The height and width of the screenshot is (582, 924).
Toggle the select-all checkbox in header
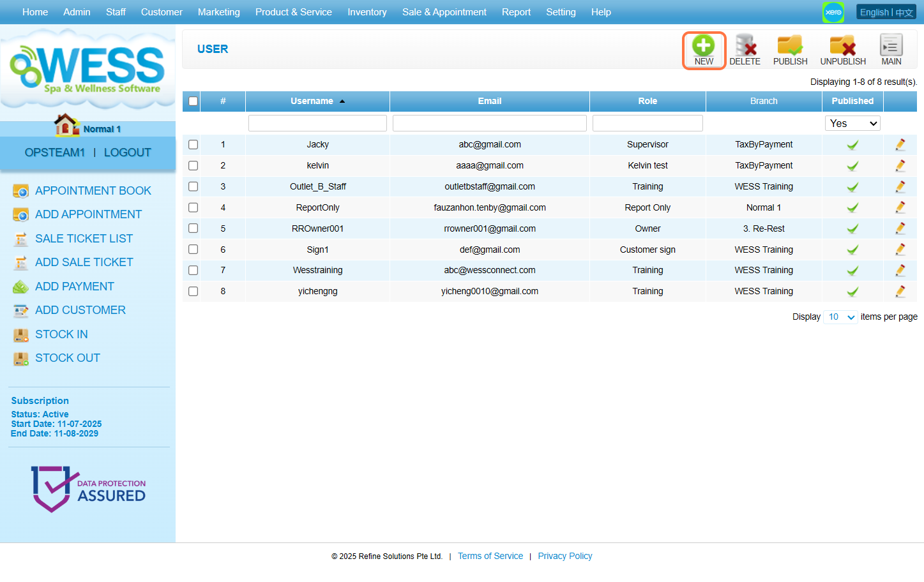[193, 101]
